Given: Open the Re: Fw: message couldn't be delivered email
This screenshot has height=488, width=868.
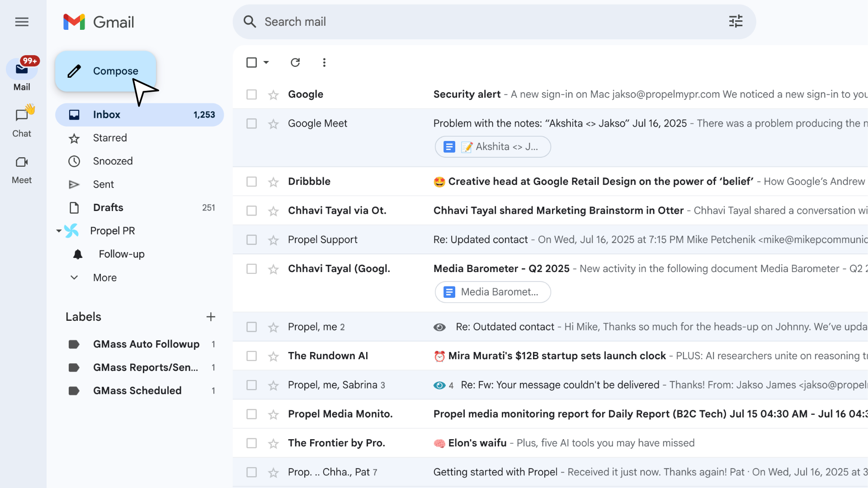Looking at the screenshot, I should 560,385.
